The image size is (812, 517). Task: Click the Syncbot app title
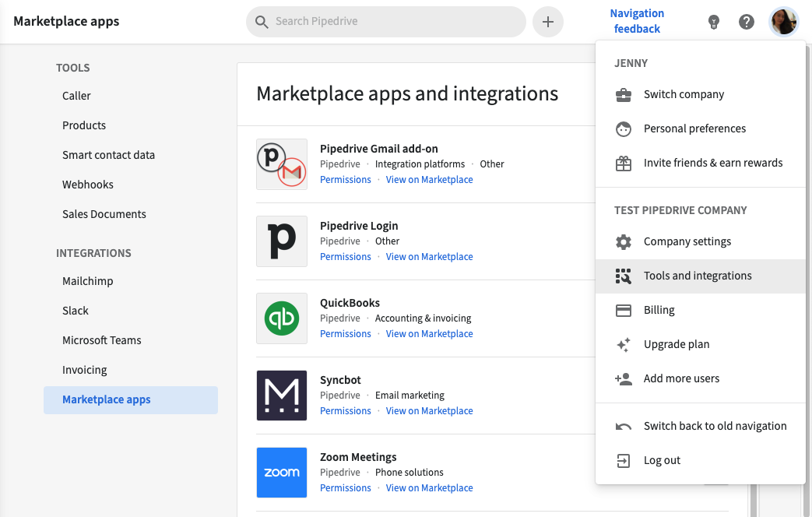(340, 380)
